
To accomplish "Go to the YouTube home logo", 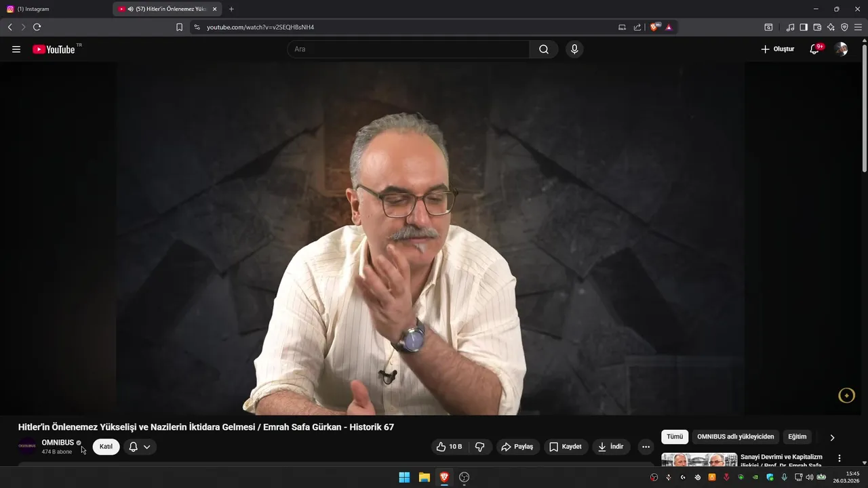I will (x=54, y=49).
